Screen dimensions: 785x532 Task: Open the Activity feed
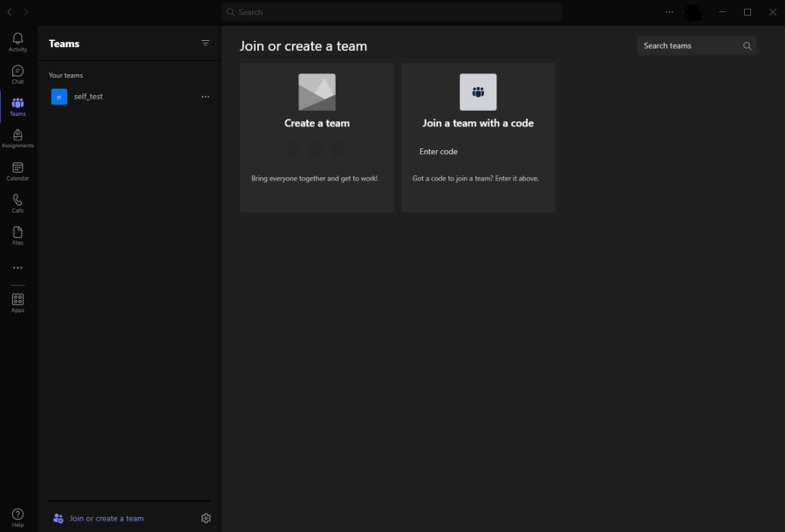17,42
